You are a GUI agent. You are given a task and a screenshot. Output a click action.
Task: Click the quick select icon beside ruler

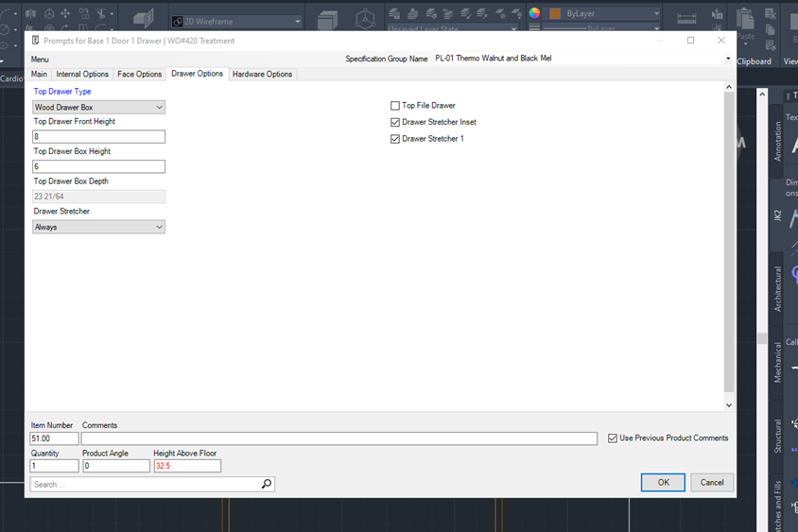[717, 14]
